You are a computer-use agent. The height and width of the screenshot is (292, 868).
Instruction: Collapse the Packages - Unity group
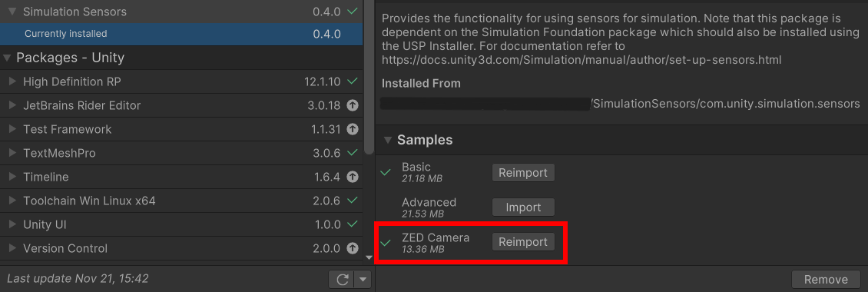point(7,58)
